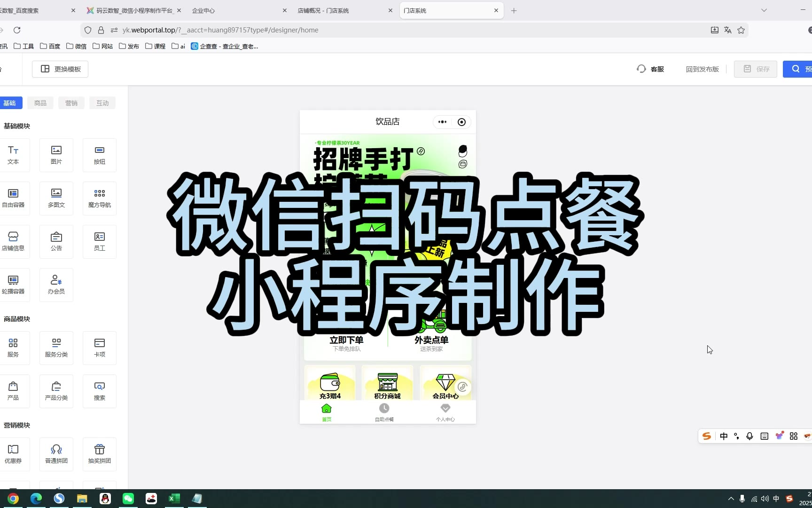Open 客服 customer service
812x508 pixels.
[x=651, y=69]
